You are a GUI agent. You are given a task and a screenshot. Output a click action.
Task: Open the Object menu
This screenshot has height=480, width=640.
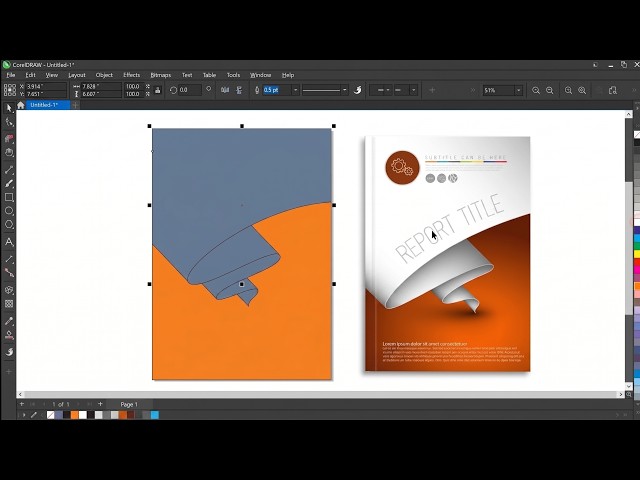click(x=104, y=75)
